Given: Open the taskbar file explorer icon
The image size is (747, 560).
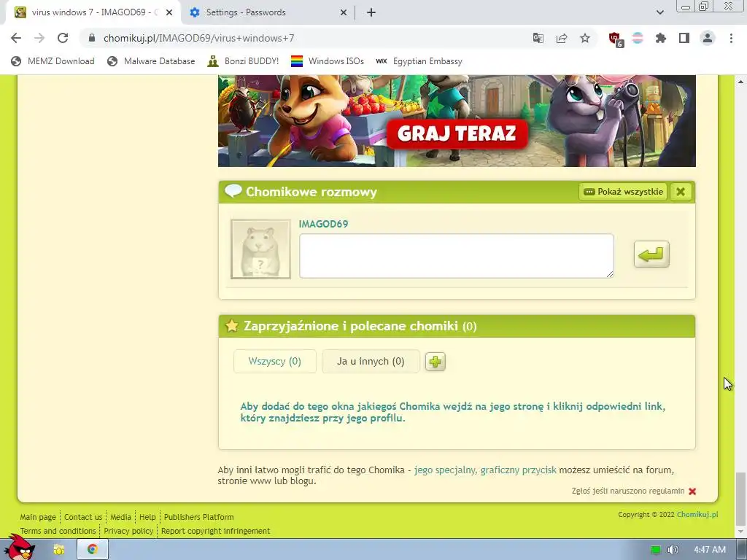Looking at the screenshot, I should pyautogui.click(x=59, y=550).
